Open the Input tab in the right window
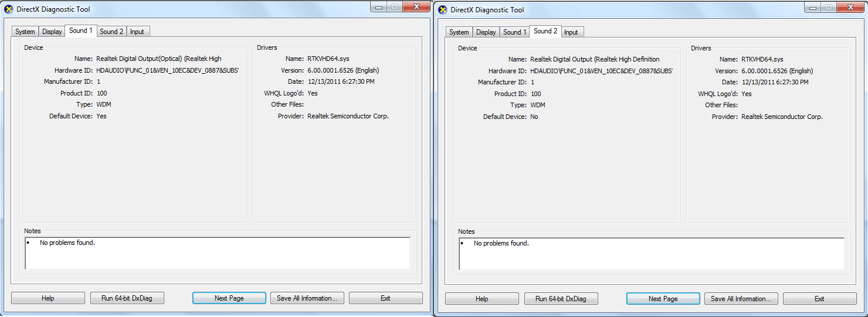 click(x=571, y=32)
